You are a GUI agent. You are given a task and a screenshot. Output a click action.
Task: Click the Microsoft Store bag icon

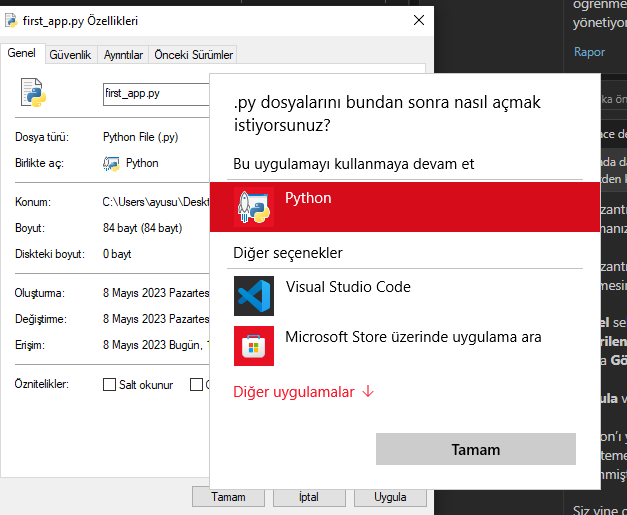254,346
